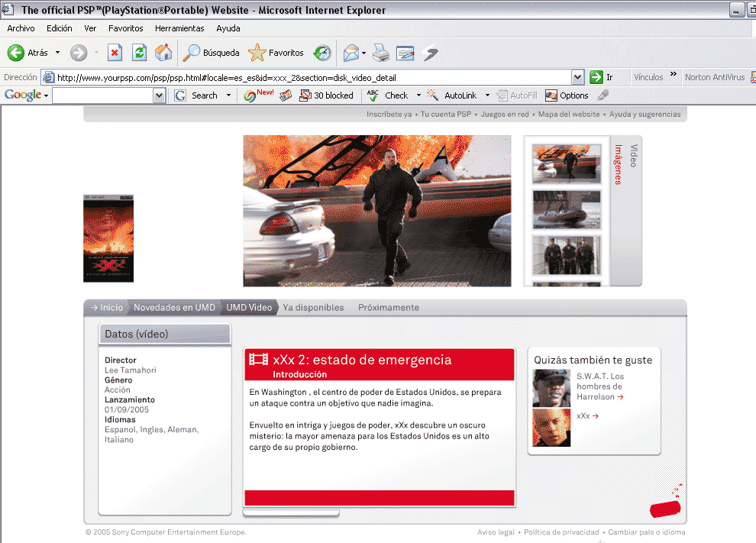The height and width of the screenshot is (543, 756).
Task: Open Búsqueda search in the toolbar
Action: coord(211,53)
